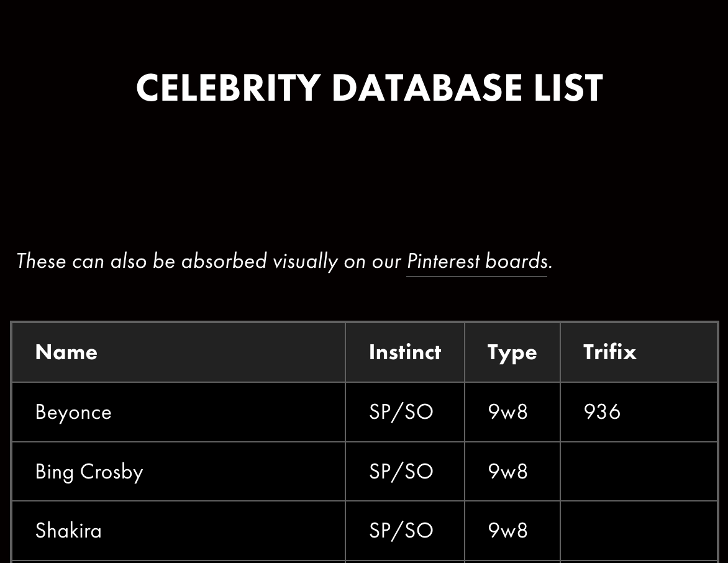The image size is (728, 563).
Task: Select the 936 trifix value
Action: point(602,412)
